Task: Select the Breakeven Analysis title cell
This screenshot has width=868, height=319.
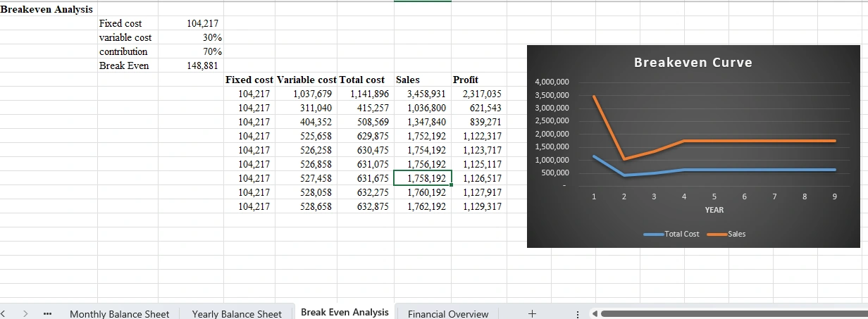Action: 46,9
